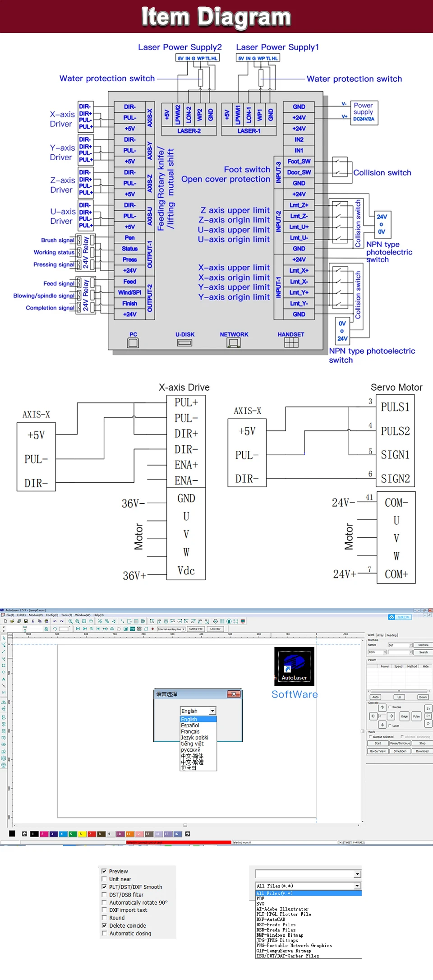Click the Undo arrow toolbar icon
The width and height of the screenshot is (433, 980).
(55, 621)
